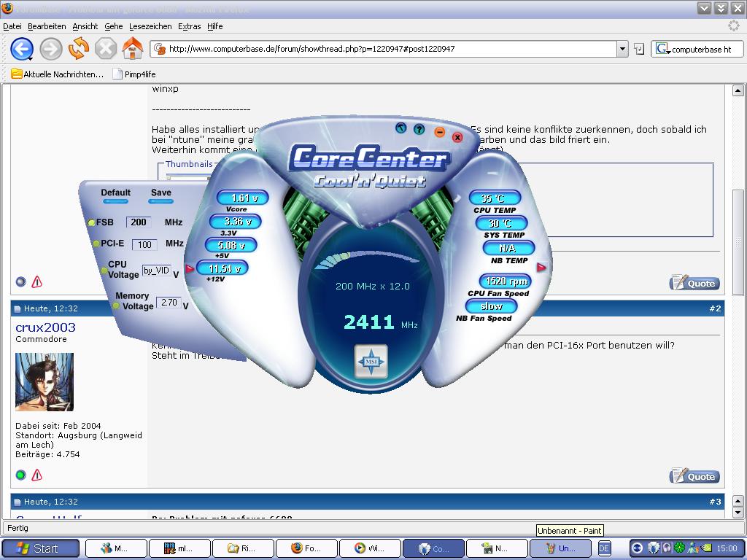This screenshot has width=747, height=560.
Task: Click the Quote button in crux2003's post
Action: point(694,475)
